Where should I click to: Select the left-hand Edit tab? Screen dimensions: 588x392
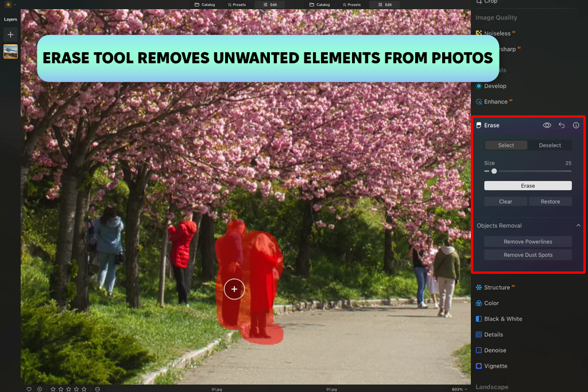[270, 5]
